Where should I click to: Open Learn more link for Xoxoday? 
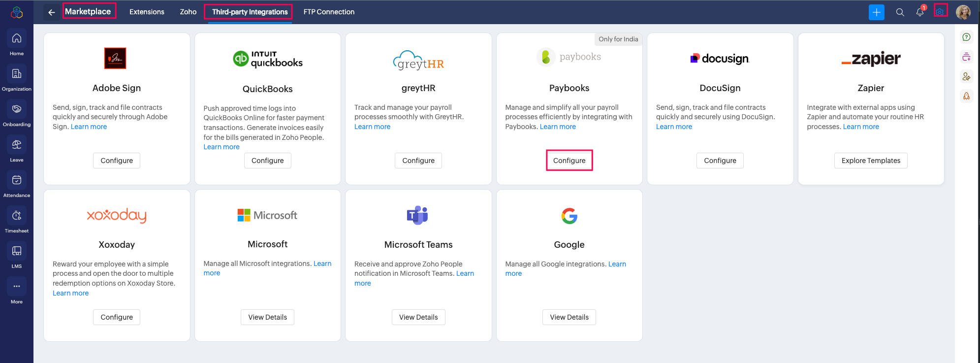71,293
